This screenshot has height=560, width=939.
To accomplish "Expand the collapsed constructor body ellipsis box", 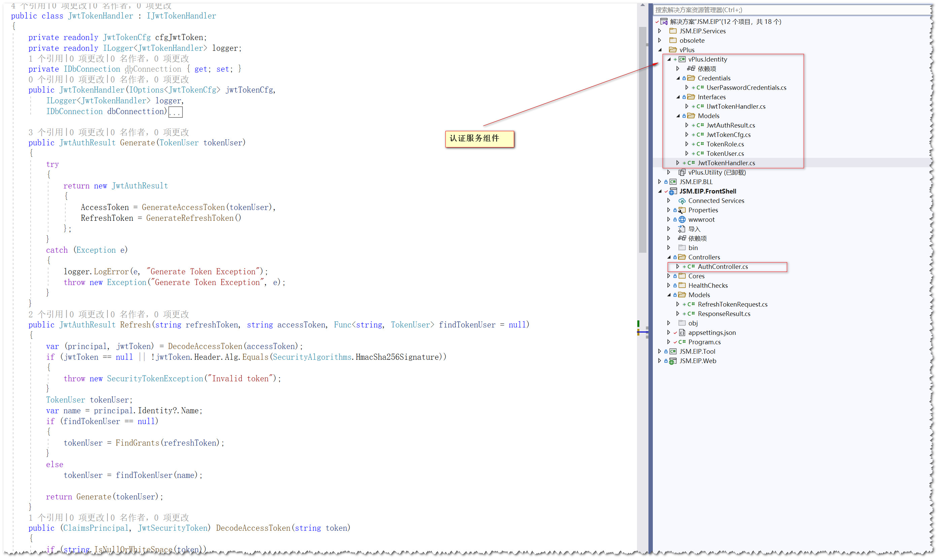I will coord(175,112).
